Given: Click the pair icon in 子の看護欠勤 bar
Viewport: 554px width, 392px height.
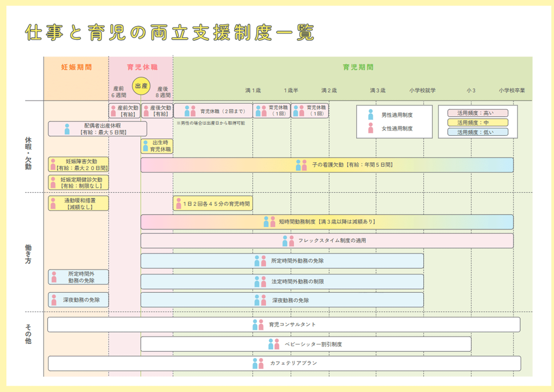Looking at the screenshot, I should pyautogui.click(x=301, y=165).
